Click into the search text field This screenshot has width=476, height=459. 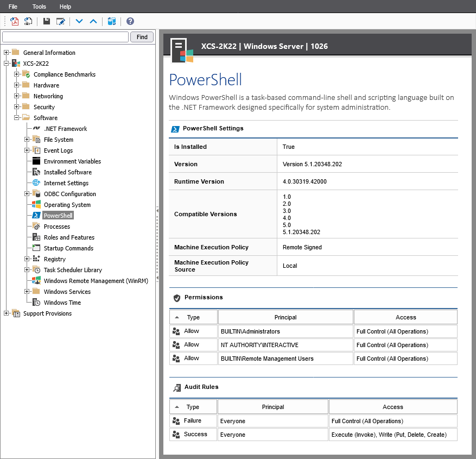(65, 37)
